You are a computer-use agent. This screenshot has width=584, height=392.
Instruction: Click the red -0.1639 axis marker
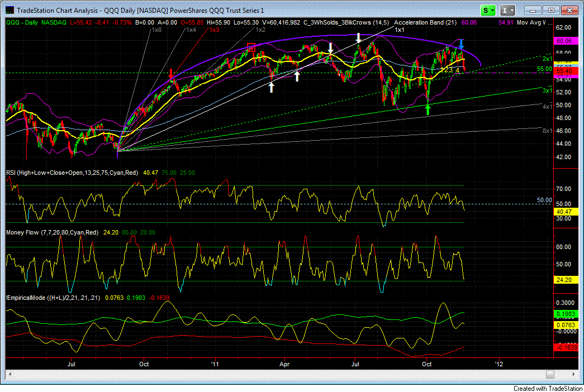(566, 347)
